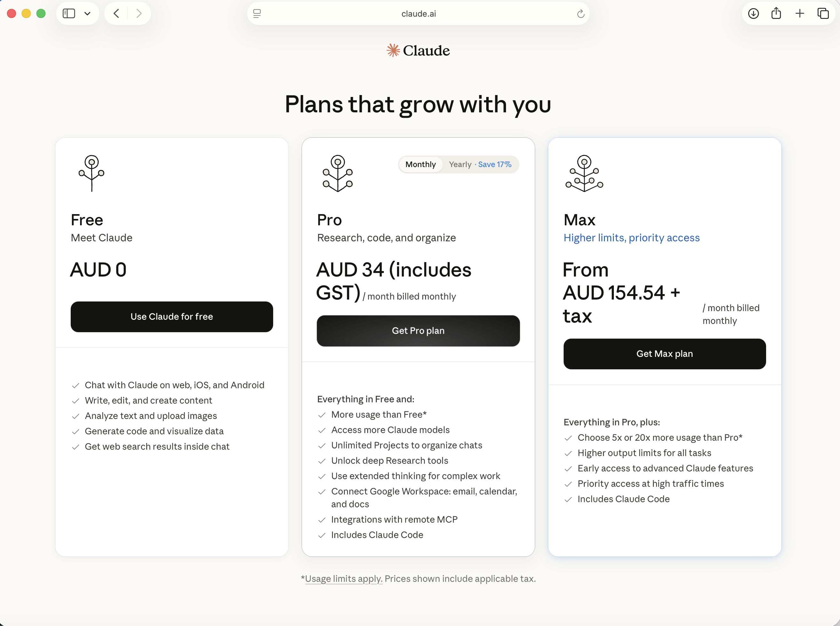Go back with the back arrow

click(116, 14)
